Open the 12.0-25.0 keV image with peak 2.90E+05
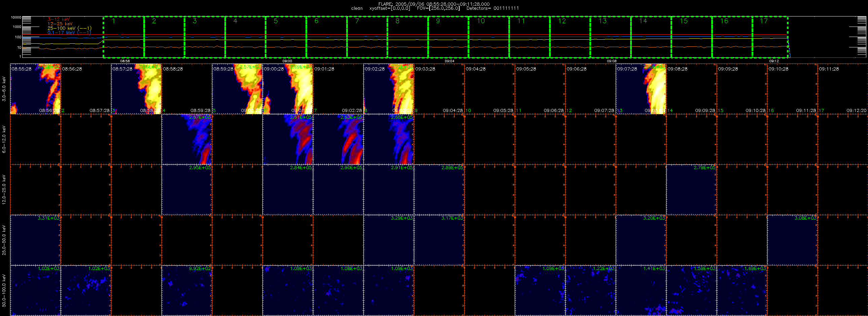Viewport: 868px width, 316px height. (x=338, y=190)
